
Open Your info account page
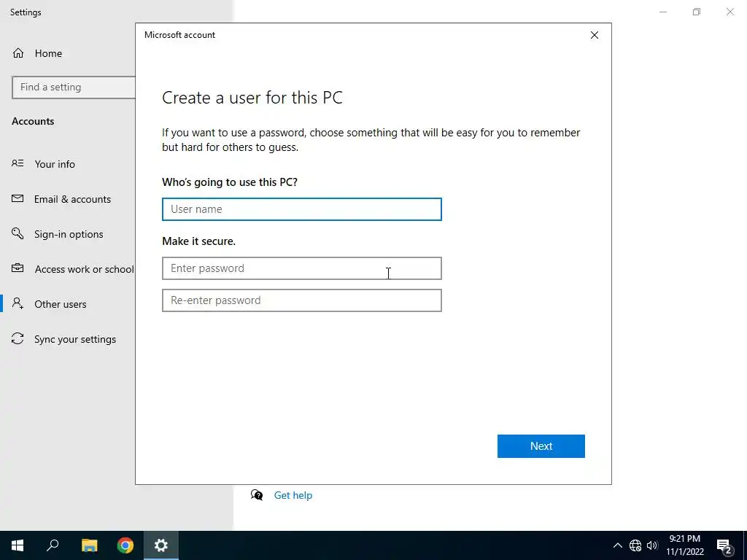55,164
